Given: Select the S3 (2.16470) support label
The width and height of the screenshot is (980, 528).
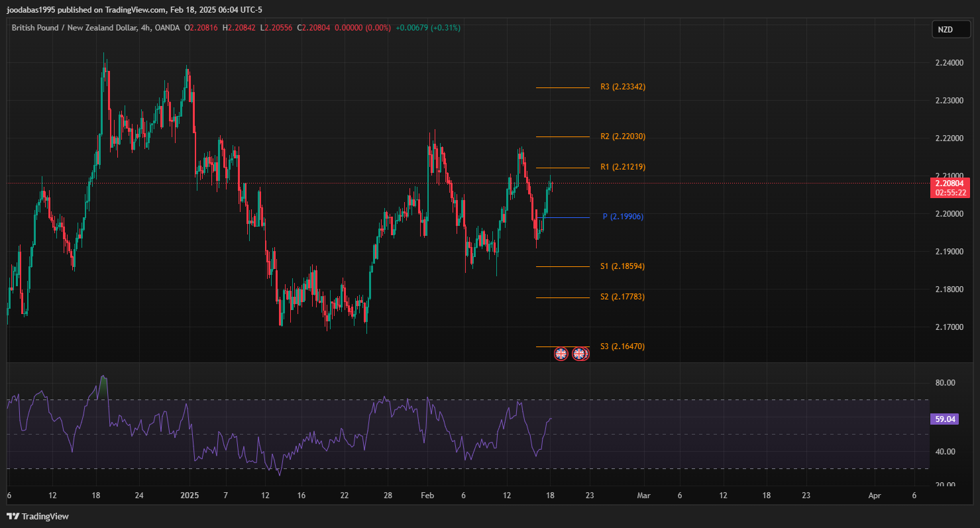Looking at the screenshot, I should click(622, 346).
